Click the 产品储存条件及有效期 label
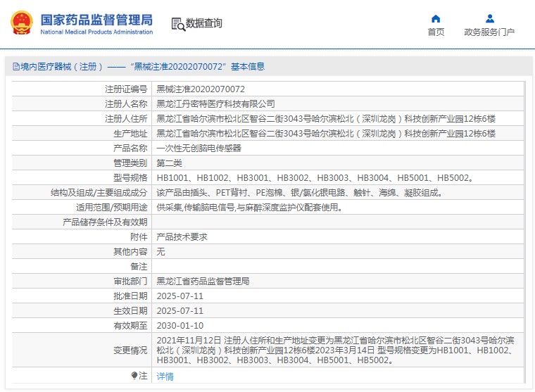The width and height of the screenshot is (535, 392). [x=105, y=222]
